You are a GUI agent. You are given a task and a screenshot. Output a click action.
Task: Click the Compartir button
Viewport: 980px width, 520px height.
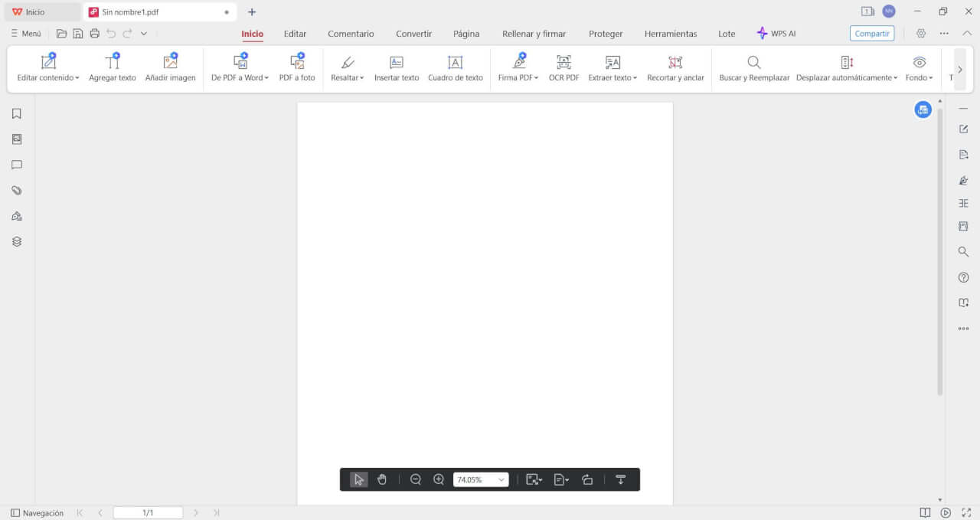[872, 34]
